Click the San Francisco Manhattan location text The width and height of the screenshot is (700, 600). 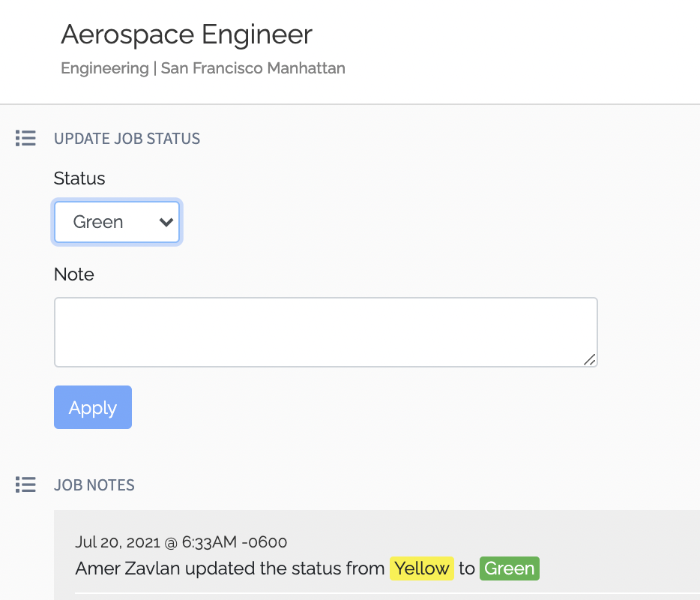pyautogui.click(x=253, y=68)
